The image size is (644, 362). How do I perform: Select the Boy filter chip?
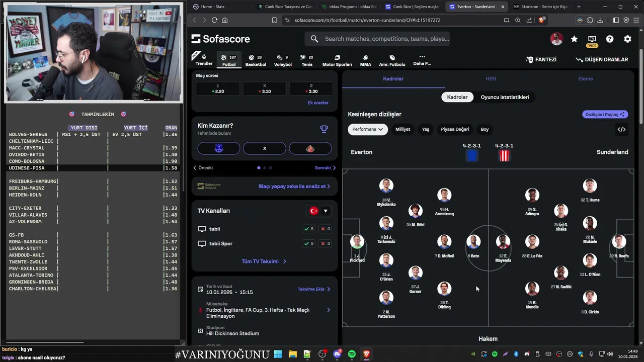(x=485, y=129)
